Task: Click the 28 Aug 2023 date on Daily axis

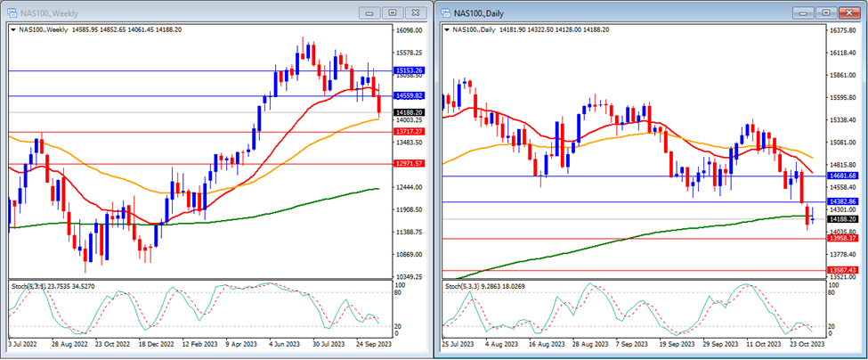Action: 590,343
